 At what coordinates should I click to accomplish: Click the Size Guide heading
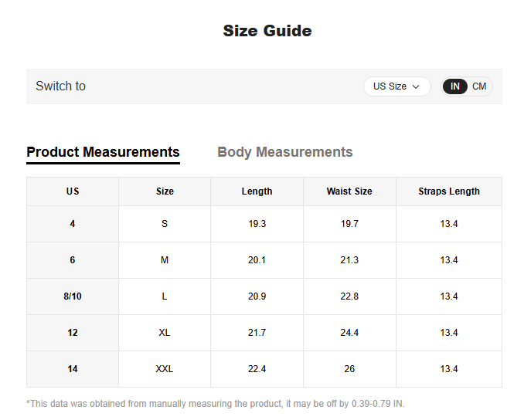(267, 31)
